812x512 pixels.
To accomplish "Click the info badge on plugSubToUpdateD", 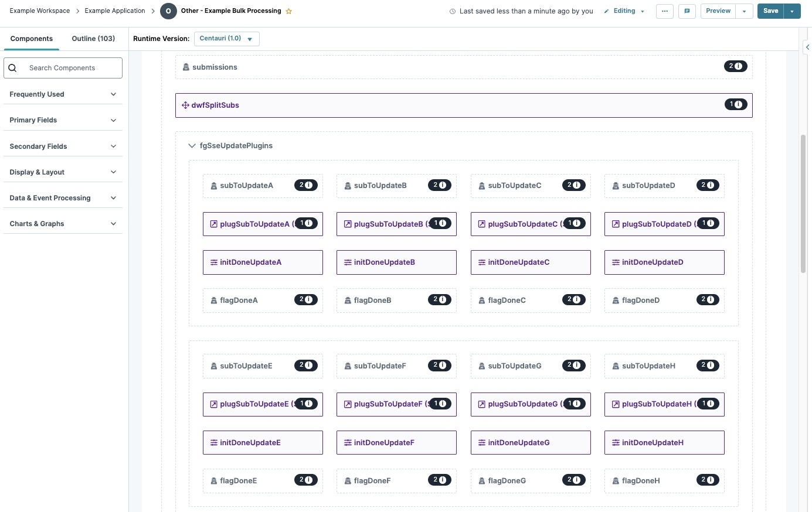I will click(708, 223).
